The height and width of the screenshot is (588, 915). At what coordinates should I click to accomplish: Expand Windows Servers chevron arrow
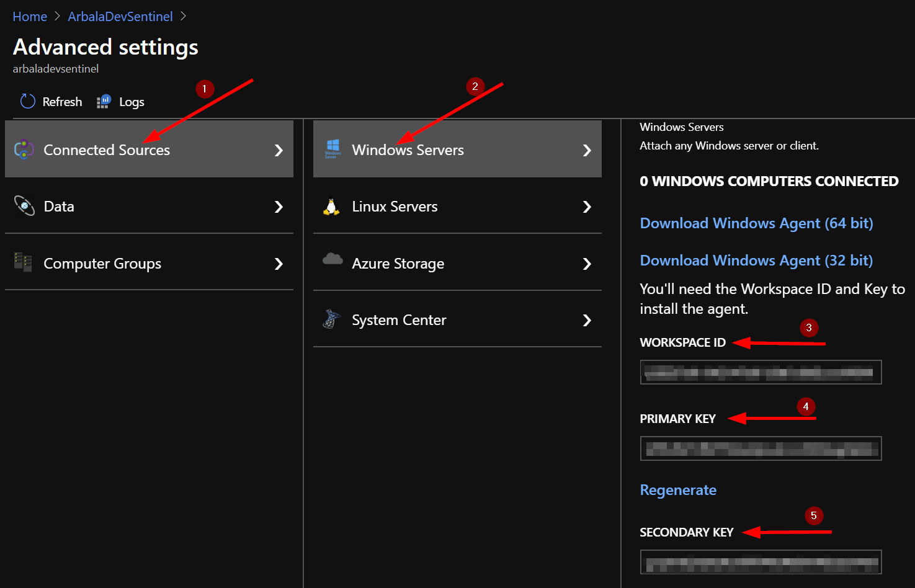coord(587,150)
